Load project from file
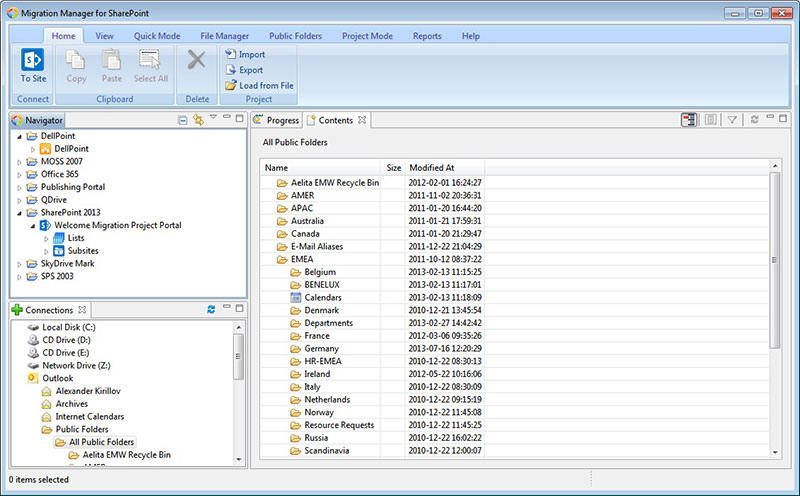Screen dimensions: 800x496 click(260, 85)
